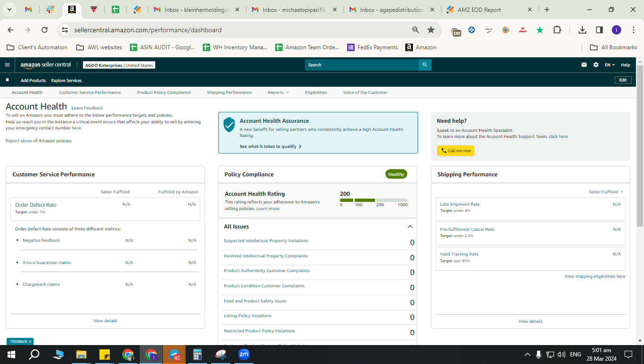Close the FEEDBACK widget
This screenshot has height=364, width=644.
[30, 341]
